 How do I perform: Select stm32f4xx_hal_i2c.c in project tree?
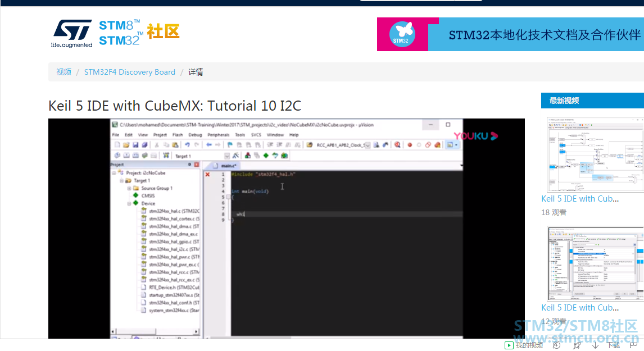[170, 249]
